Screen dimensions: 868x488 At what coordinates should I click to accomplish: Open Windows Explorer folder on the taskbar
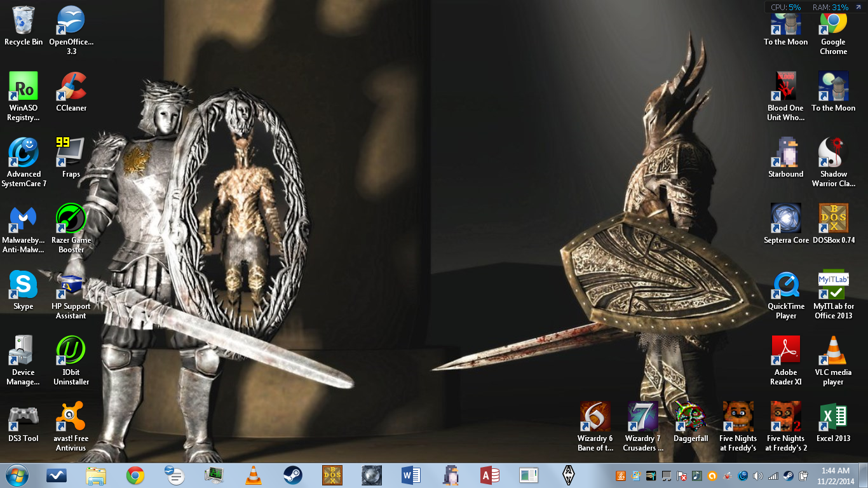point(96,475)
